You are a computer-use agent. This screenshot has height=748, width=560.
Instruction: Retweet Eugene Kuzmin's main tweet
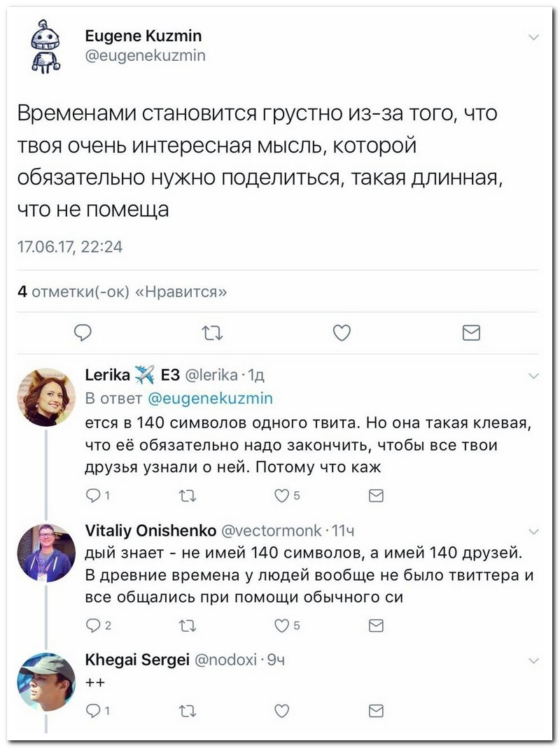212,332
